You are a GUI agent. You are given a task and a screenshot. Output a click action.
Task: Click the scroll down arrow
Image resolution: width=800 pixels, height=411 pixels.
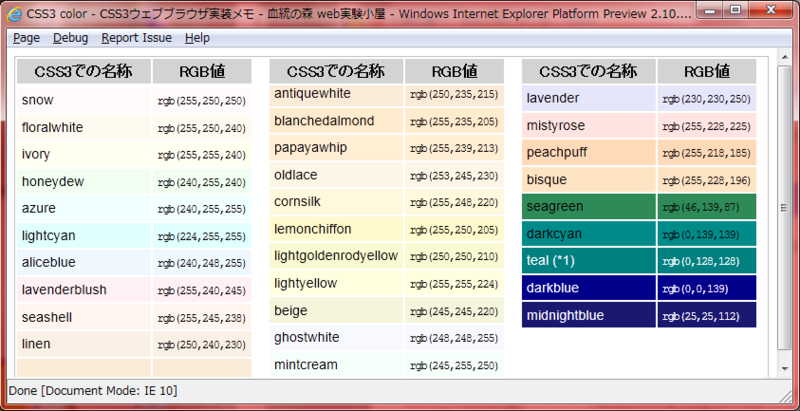click(785, 368)
